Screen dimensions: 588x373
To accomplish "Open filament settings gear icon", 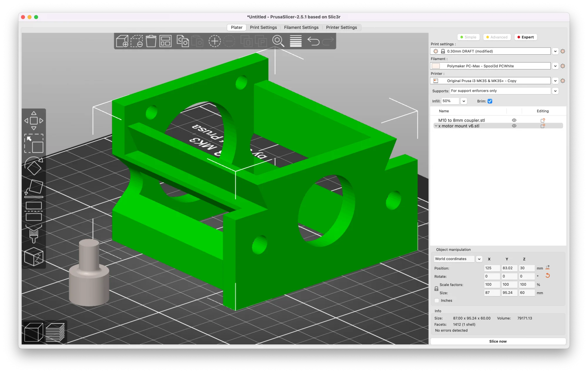I will point(563,66).
